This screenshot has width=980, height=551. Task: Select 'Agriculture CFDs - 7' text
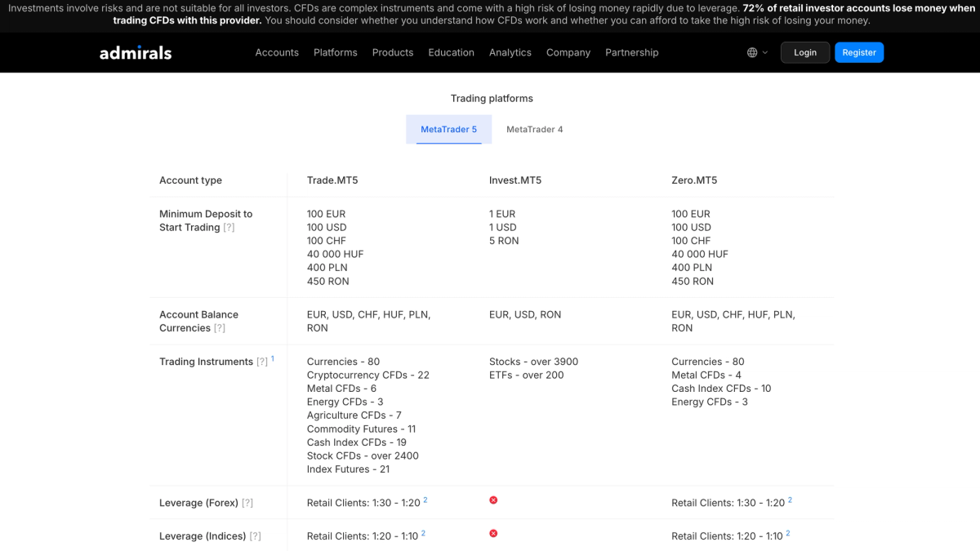[x=354, y=415]
